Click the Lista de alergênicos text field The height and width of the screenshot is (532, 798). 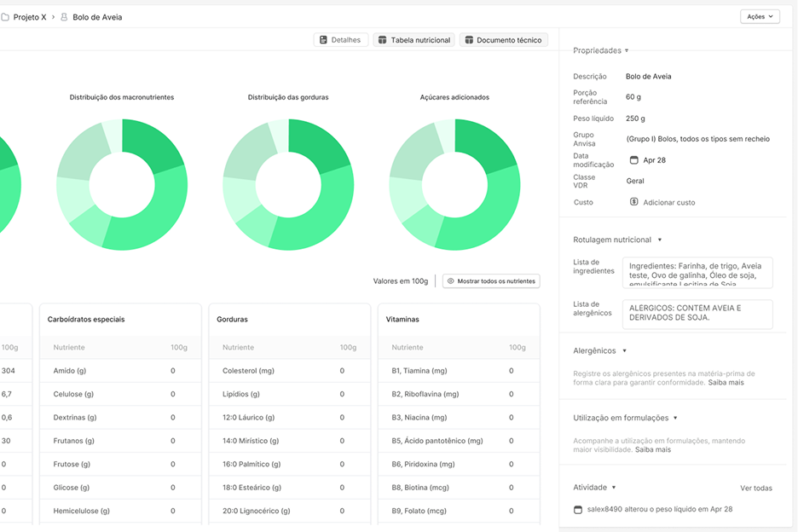tap(697, 314)
